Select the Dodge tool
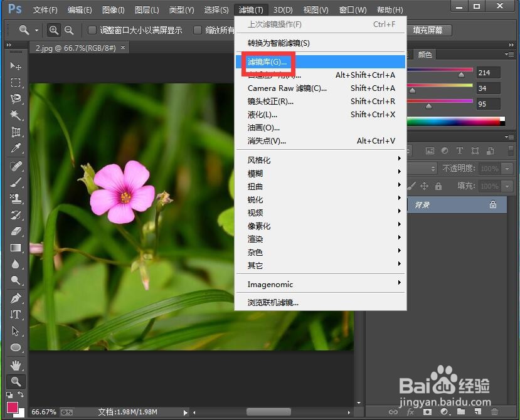Viewport: 520px width, 420px height. (16, 280)
